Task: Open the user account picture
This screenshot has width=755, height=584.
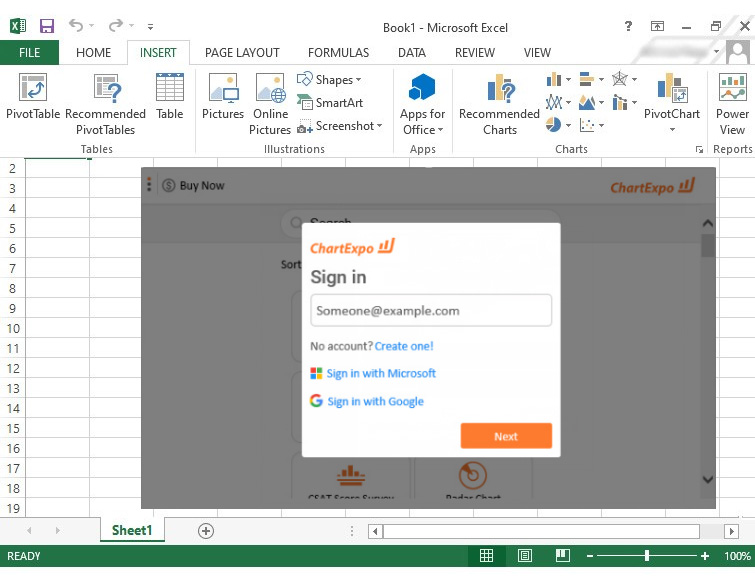Action: (x=738, y=52)
